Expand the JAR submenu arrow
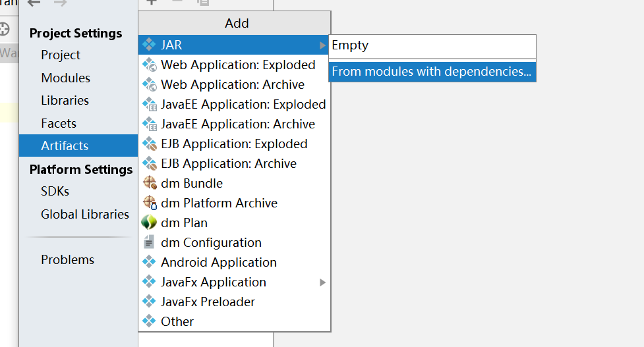 point(322,45)
